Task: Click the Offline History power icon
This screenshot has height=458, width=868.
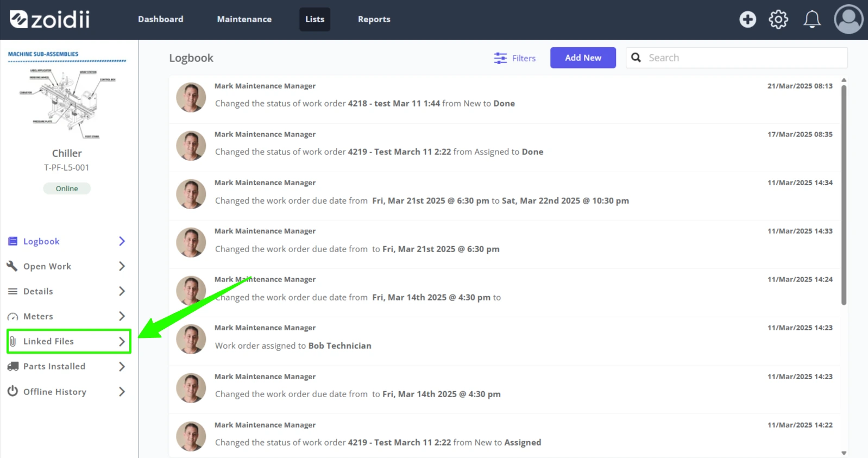Action: pos(12,391)
